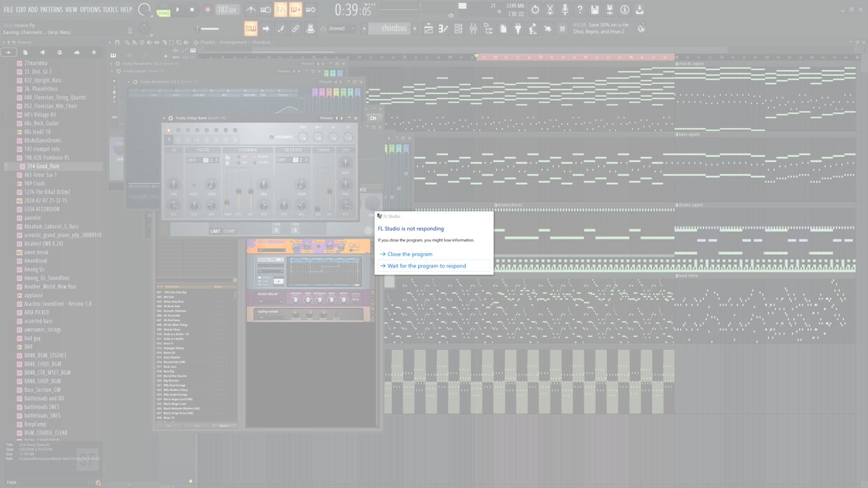868x488 pixels.
Task: Toggle typing keyboard to piano icon
Action: (251, 28)
